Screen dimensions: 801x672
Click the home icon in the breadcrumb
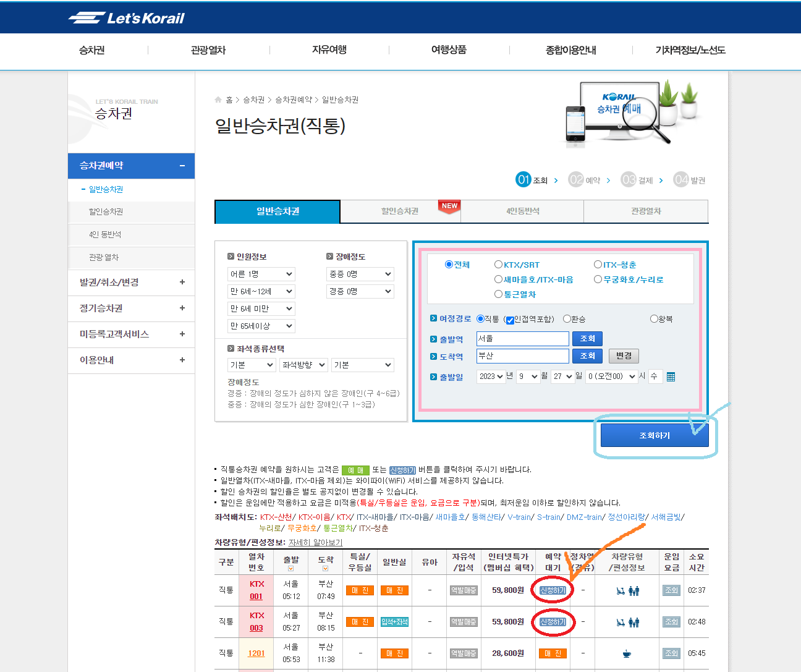[218, 99]
